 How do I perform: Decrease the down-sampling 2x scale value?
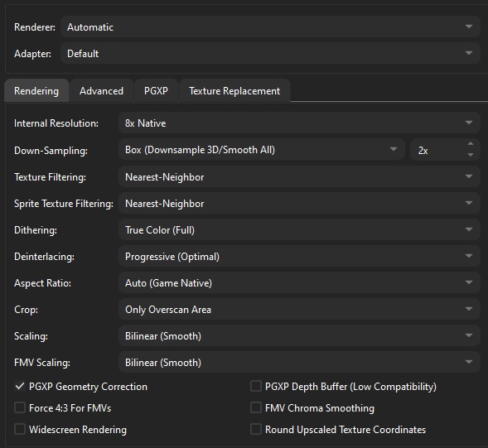tap(471, 155)
